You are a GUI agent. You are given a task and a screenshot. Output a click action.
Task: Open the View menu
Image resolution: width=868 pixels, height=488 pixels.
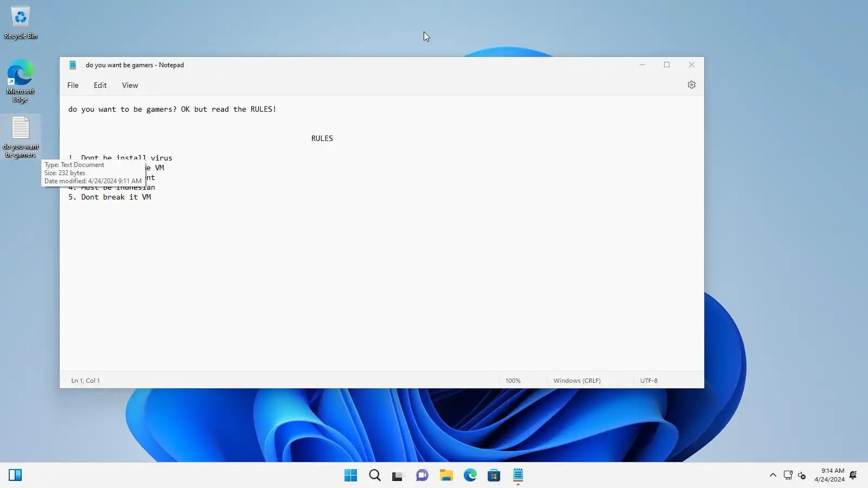[130, 85]
